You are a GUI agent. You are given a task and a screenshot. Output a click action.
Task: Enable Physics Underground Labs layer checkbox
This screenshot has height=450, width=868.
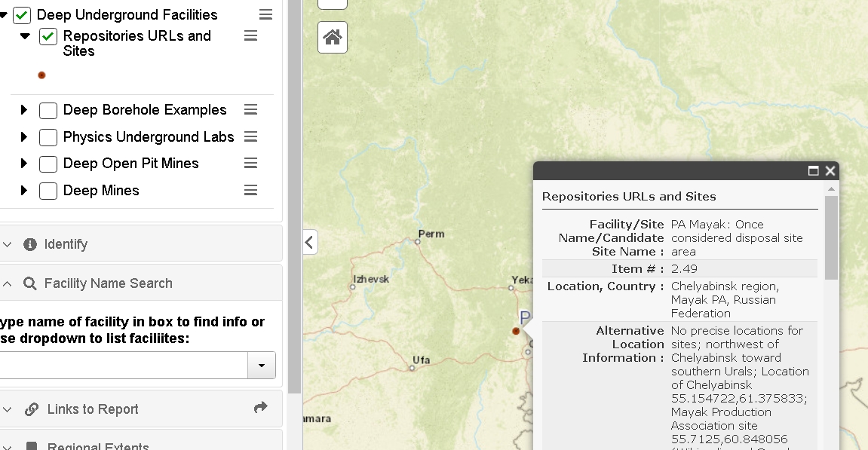(48, 137)
